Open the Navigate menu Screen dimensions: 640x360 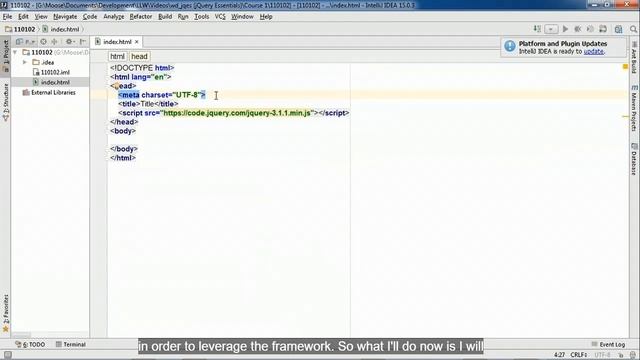[x=65, y=17]
